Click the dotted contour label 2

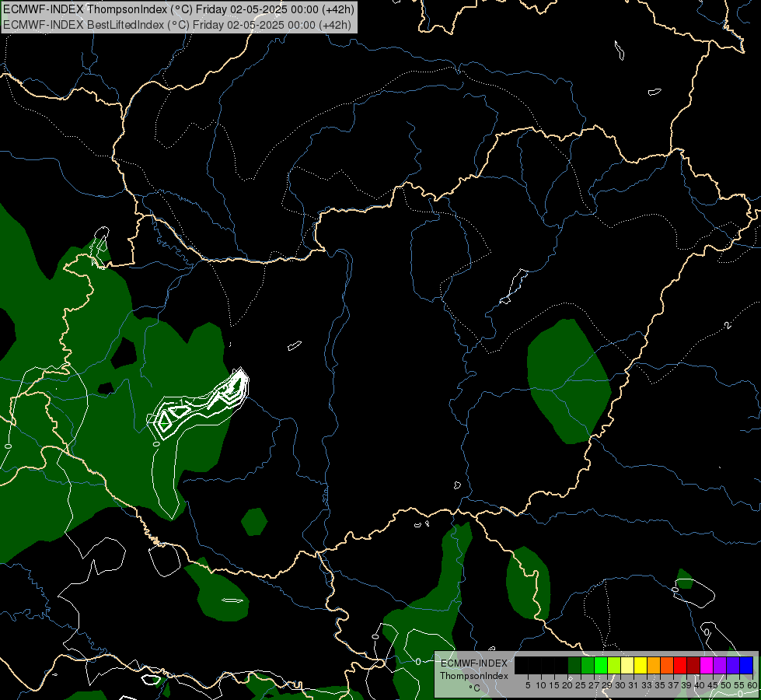(728, 325)
